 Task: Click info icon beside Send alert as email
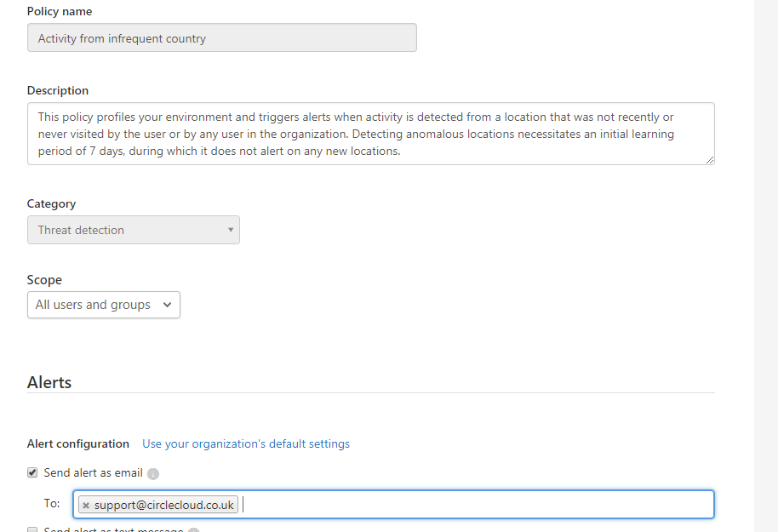click(x=153, y=474)
